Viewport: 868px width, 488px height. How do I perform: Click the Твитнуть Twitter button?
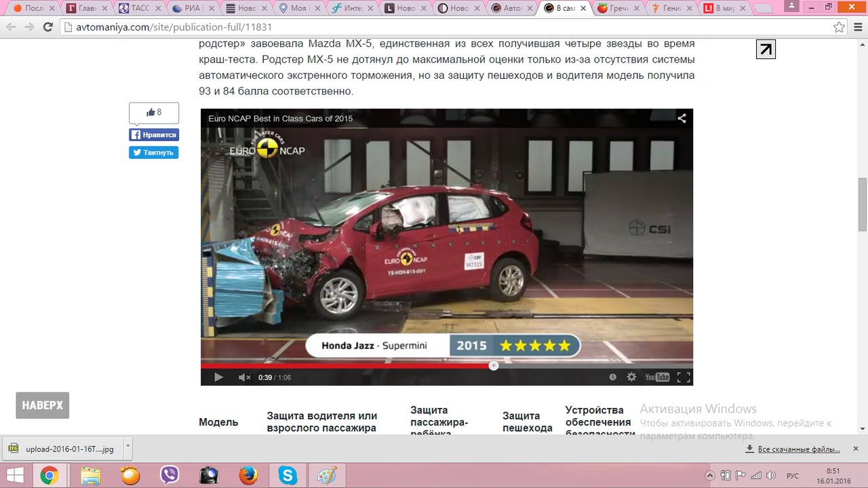pos(154,153)
